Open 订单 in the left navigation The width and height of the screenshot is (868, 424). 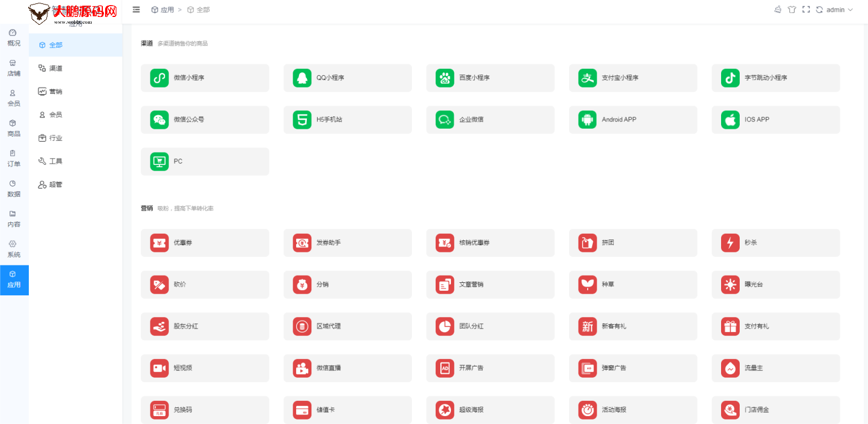tap(14, 159)
